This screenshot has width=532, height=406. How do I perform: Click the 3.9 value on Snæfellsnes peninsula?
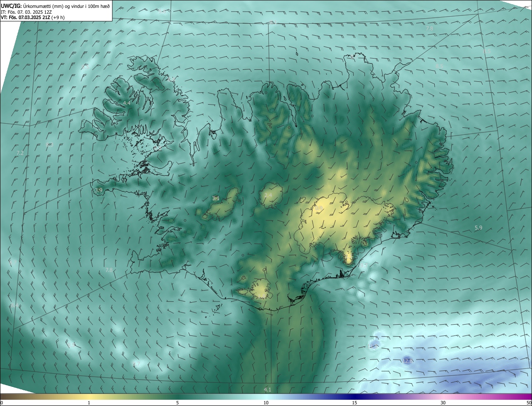click(99, 190)
